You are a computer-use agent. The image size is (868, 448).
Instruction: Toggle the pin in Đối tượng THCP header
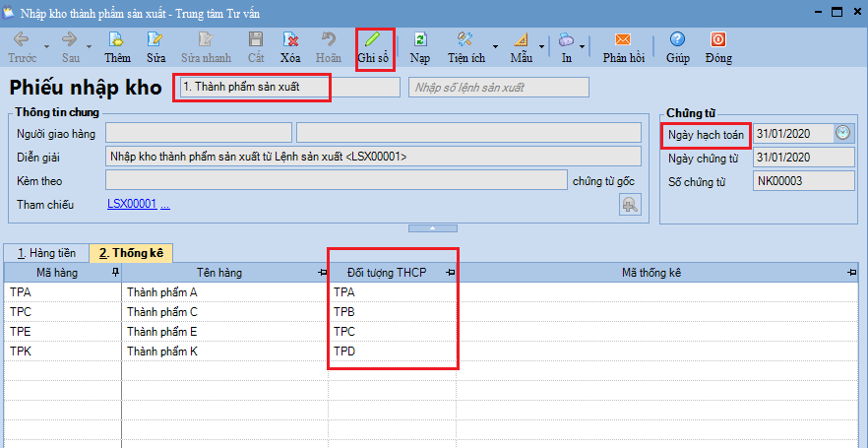pos(451,272)
